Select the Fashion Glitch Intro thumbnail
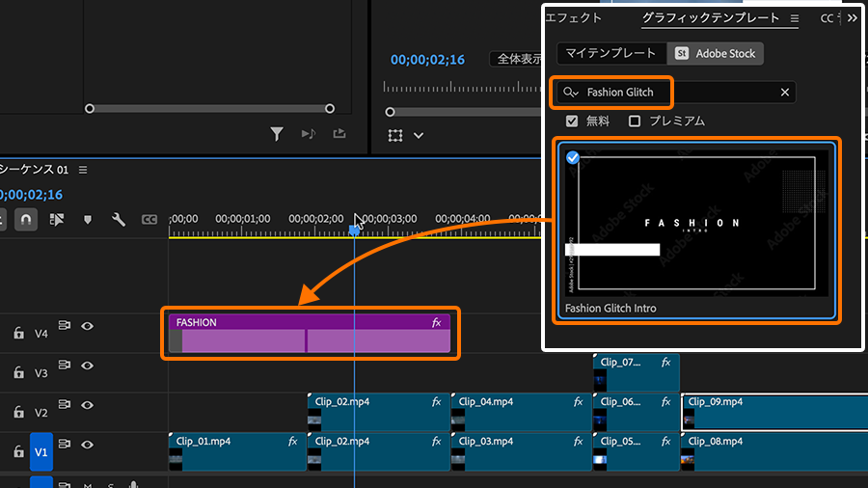This screenshot has height=488, width=868. click(x=697, y=223)
